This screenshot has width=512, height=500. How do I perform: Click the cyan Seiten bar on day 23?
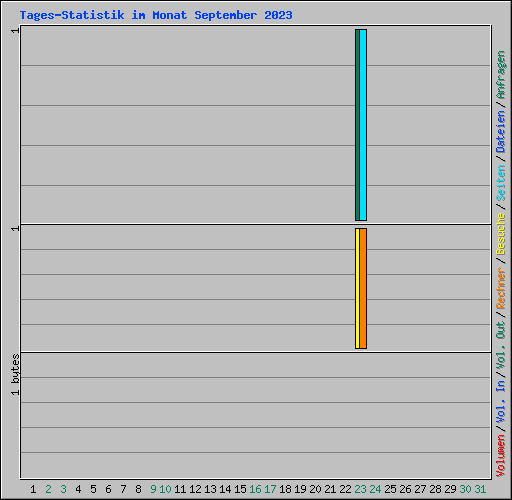click(x=363, y=125)
